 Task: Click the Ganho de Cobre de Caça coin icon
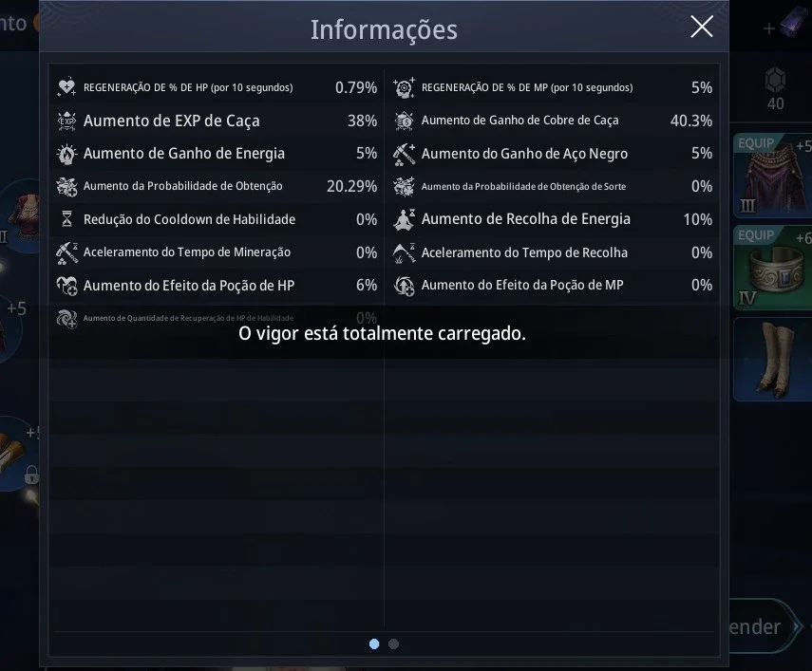[x=404, y=121]
